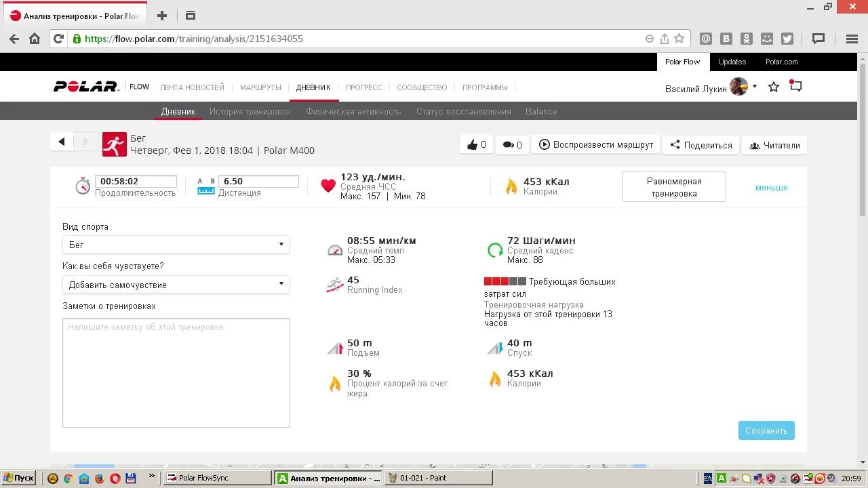
Task: Click the Поделиться share button
Action: [x=701, y=145]
